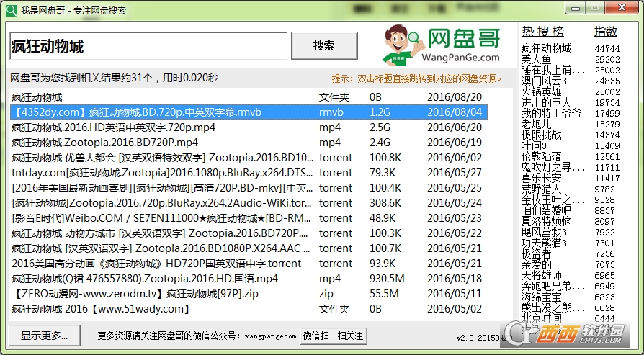The width and height of the screenshot is (644, 355).
Task: Select 2016美国高分动画 HD720P国英双语 torrent result
Action: [x=249, y=264]
